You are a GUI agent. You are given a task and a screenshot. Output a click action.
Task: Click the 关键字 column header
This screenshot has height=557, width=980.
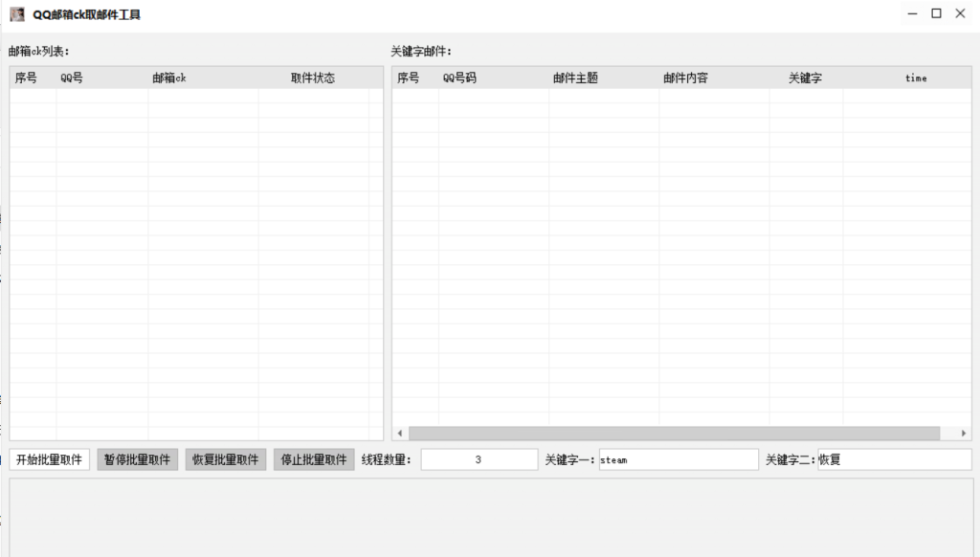806,78
